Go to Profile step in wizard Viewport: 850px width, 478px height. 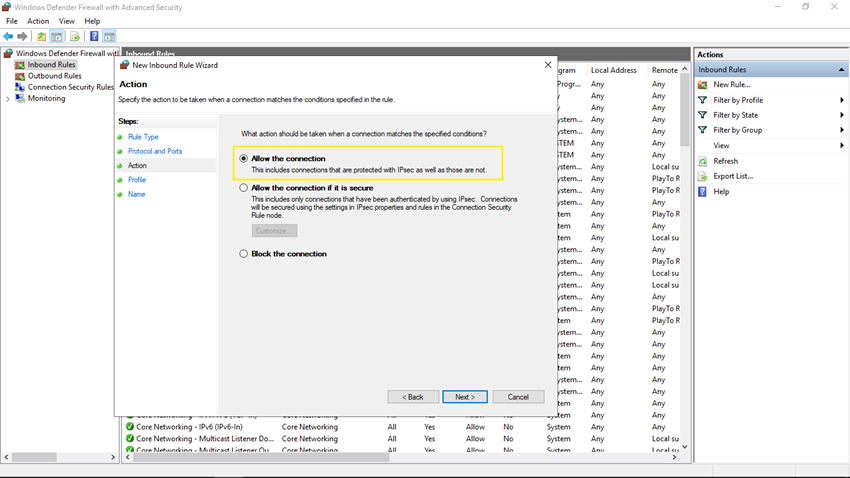(137, 180)
